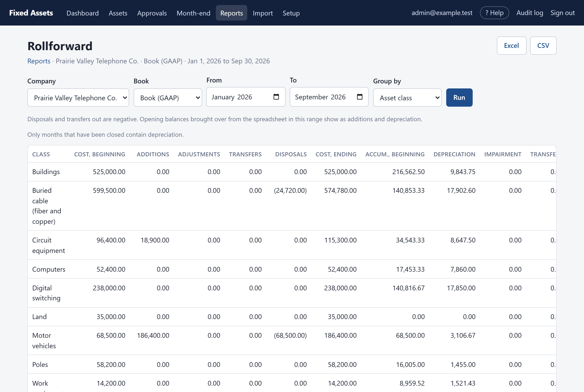584x392 pixels.
Task: Click the 9,843.75 depreciation value
Action: pyautogui.click(x=463, y=172)
